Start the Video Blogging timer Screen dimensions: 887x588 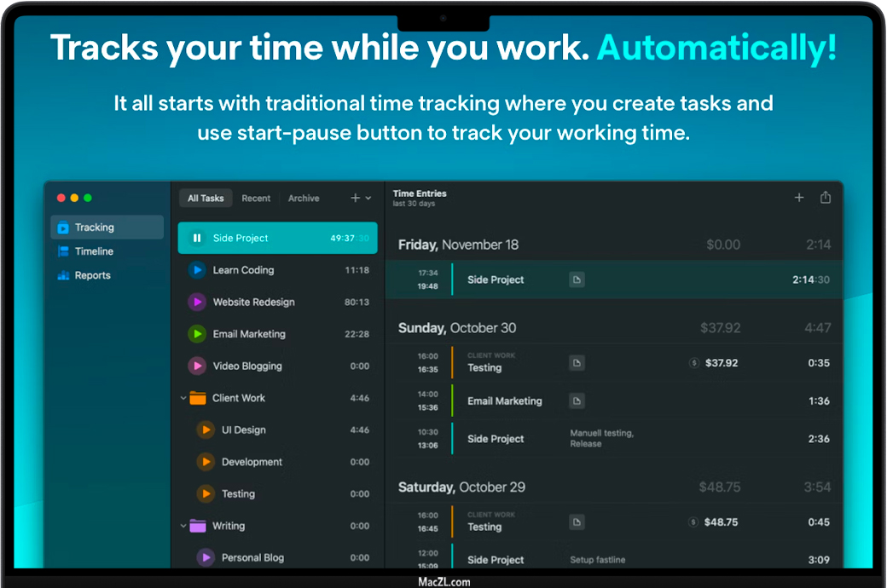pyautogui.click(x=197, y=366)
